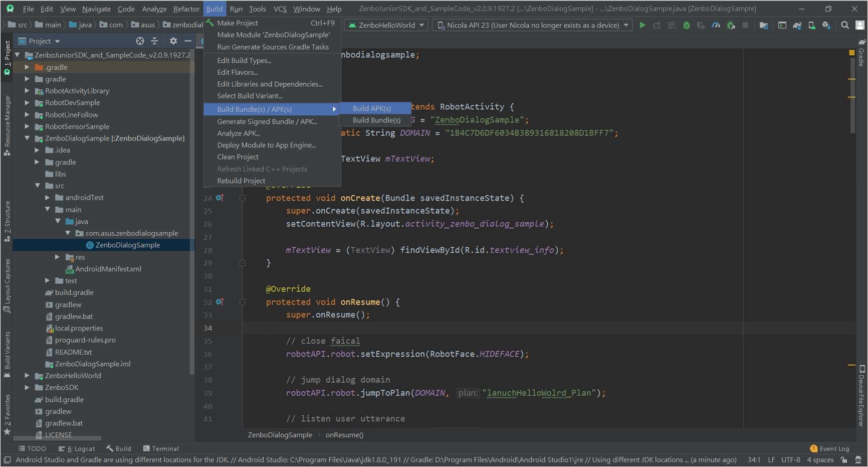The width and height of the screenshot is (868, 467).
Task: Run the app with green play button
Action: [642, 25]
